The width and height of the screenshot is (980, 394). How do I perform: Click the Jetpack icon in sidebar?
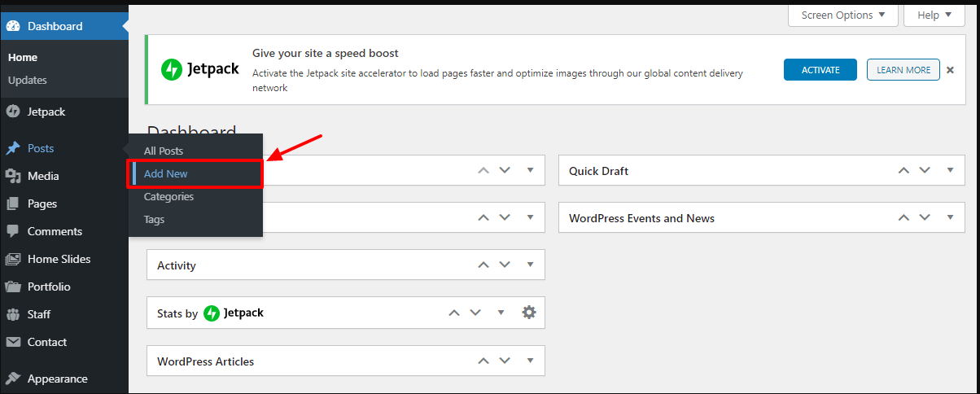pyautogui.click(x=13, y=112)
